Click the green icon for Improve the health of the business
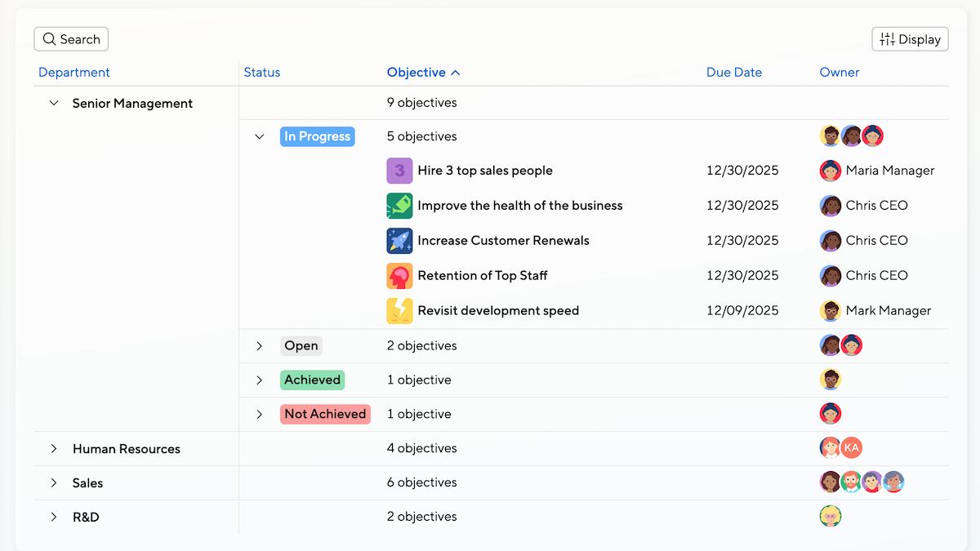 pyautogui.click(x=399, y=206)
